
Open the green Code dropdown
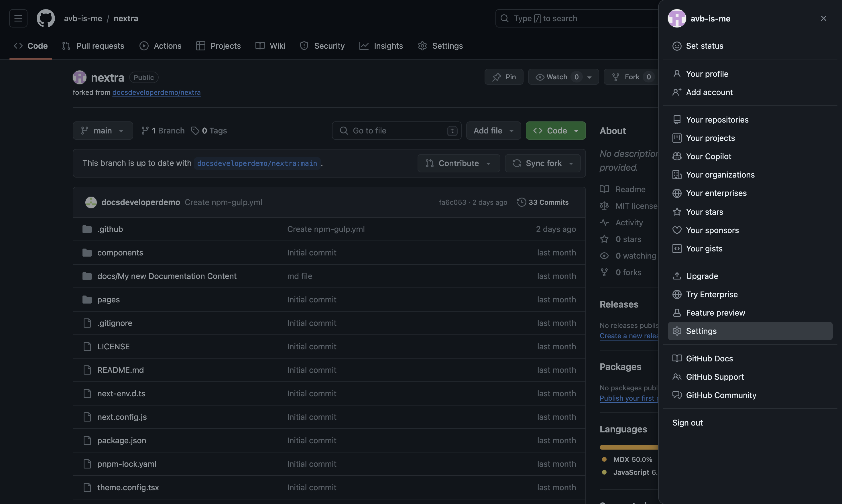tap(555, 130)
